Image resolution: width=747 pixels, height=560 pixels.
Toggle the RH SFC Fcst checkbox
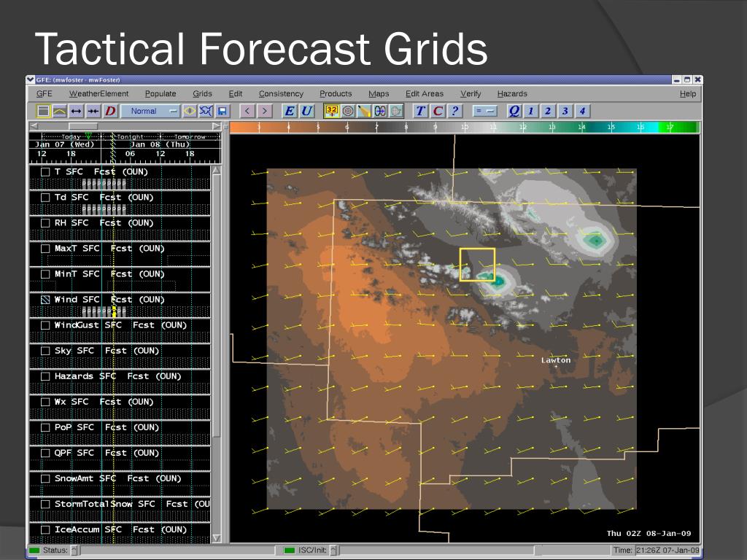[45, 223]
